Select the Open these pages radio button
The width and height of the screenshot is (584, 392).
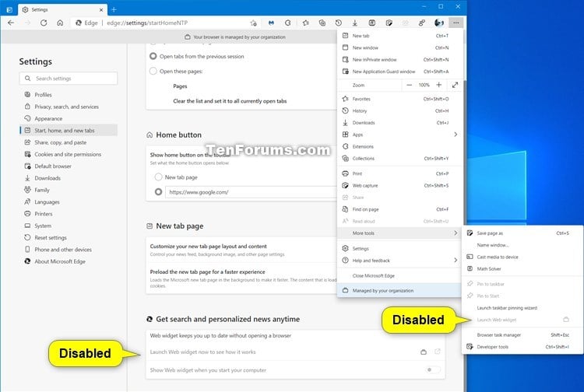(x=153, y=71)
